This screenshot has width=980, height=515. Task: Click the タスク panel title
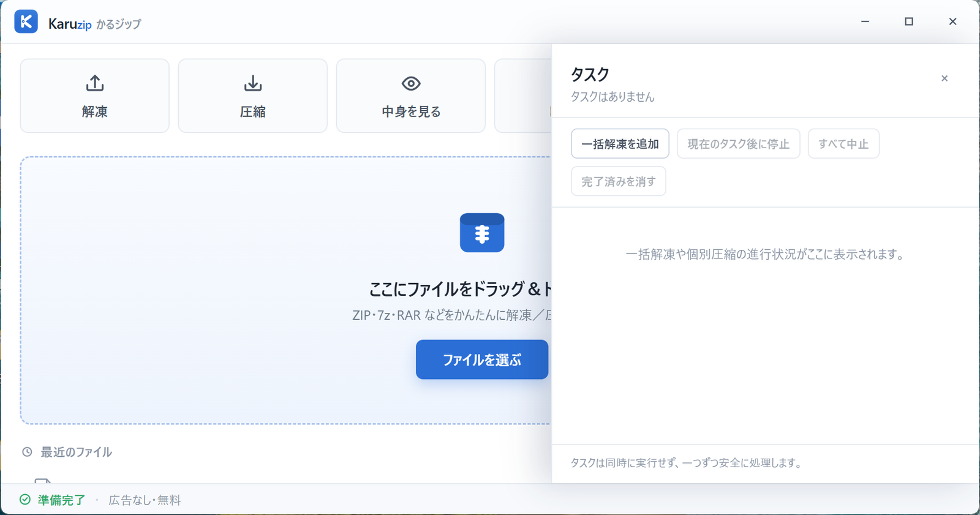[590, 75]
